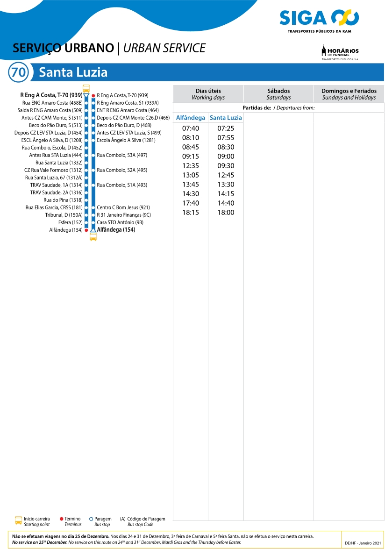
Task: Click the red Término dot in the legend
Action: click(x=62, y=519)
